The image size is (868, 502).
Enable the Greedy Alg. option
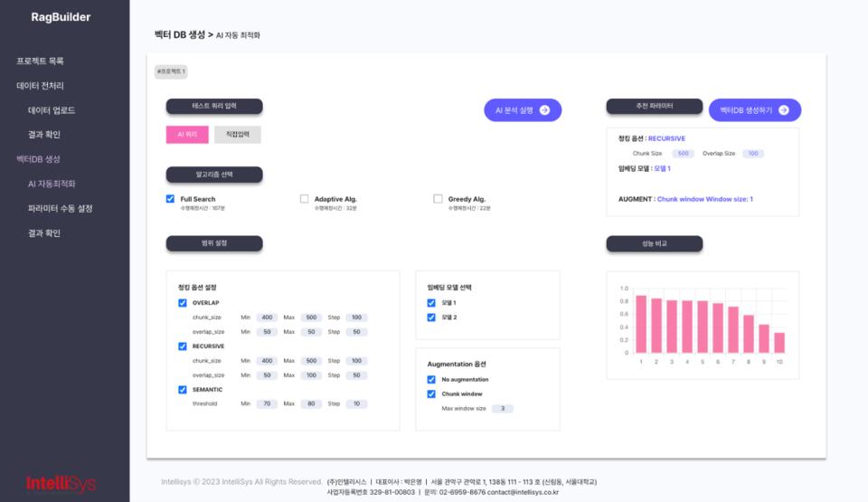click(439, 199)
